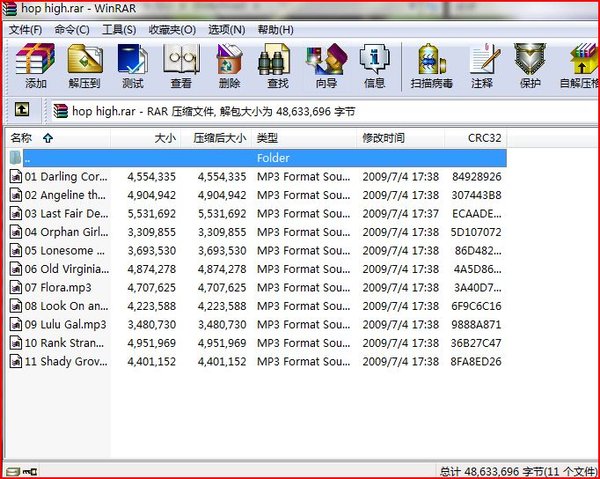Click CRC value 307443B8

coord(476,195)
